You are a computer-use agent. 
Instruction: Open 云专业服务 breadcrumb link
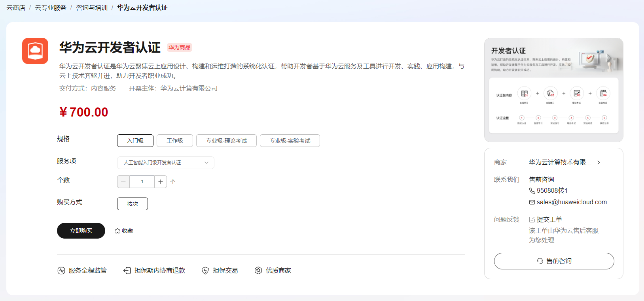pos(51,8)
